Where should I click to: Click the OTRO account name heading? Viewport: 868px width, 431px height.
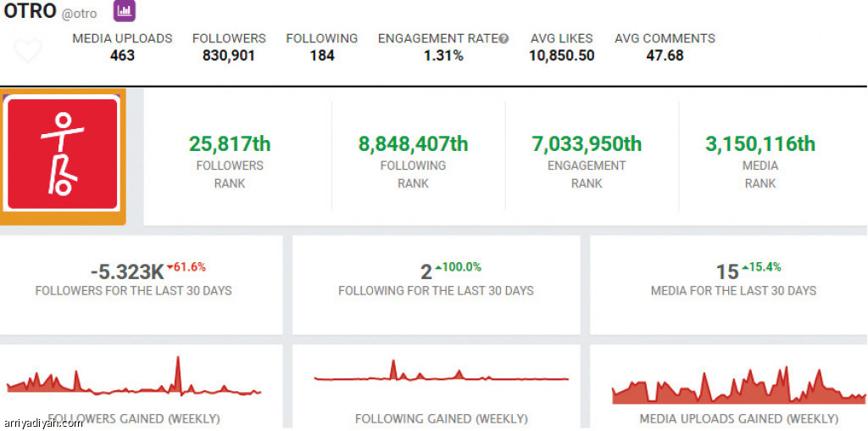click(x=30, y=12)
